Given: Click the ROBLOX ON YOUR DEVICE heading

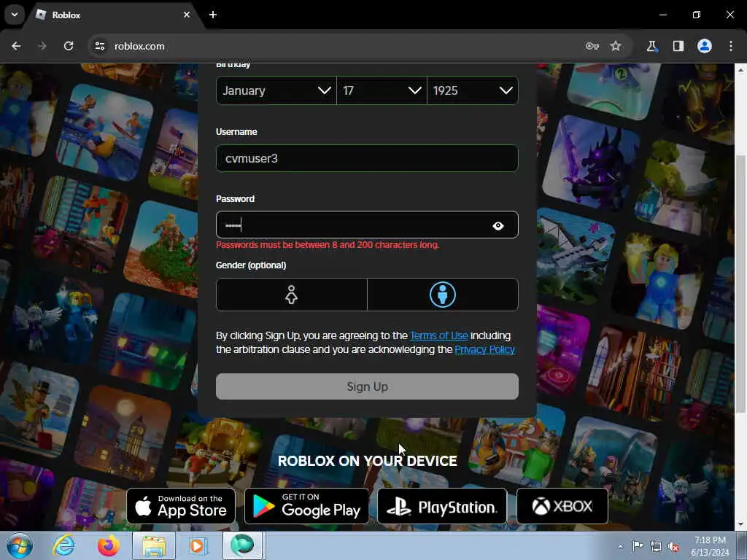Looking at the screenshot, I should coord(368,461).
